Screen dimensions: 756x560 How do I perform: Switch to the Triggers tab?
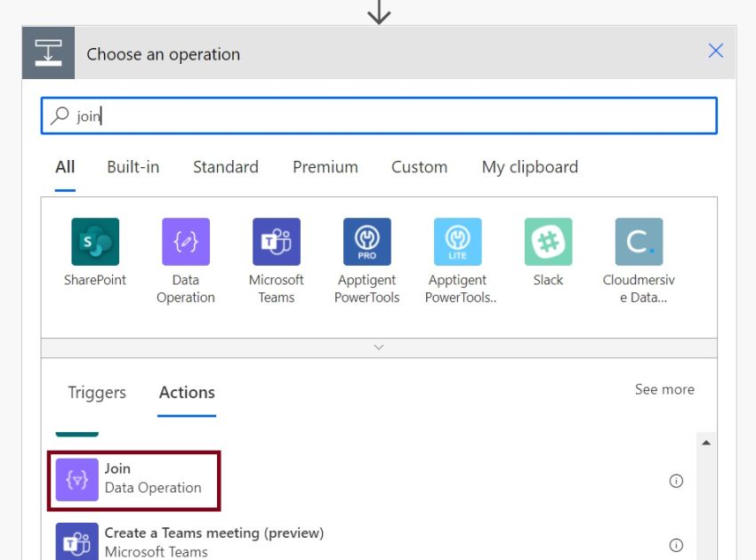tap(96, 392)
